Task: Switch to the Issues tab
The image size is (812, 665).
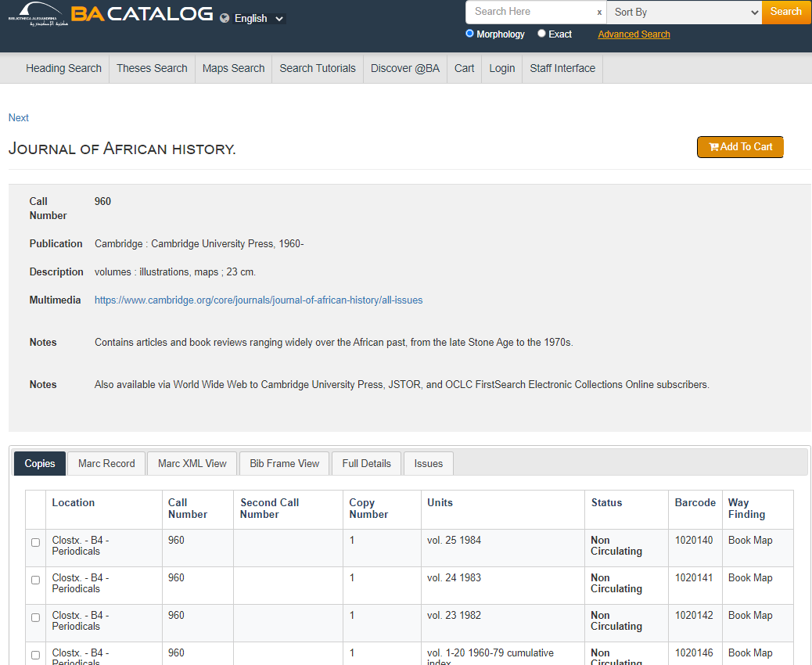Action: click(429, 463)
